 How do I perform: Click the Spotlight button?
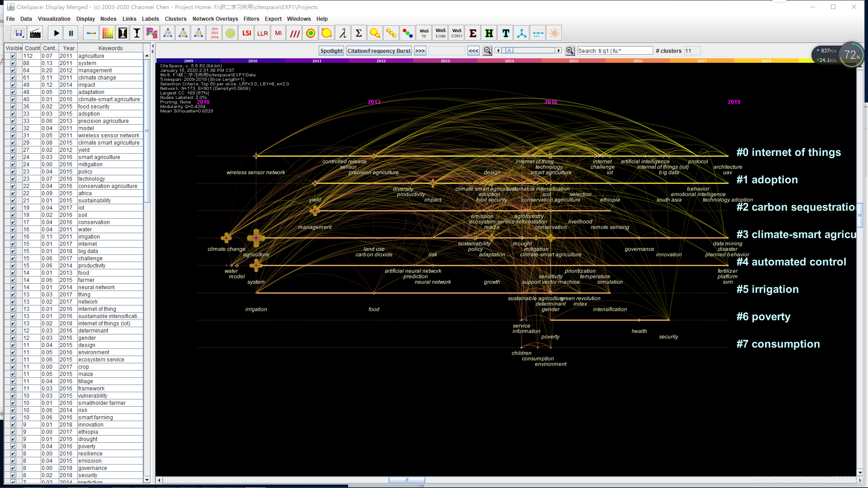click(x=331, y=51)
